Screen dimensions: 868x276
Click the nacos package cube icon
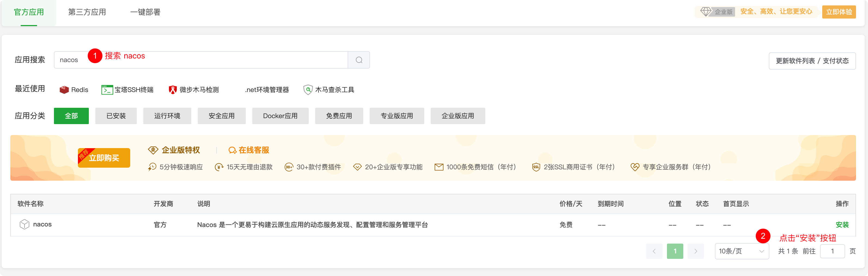click(24, 225)
